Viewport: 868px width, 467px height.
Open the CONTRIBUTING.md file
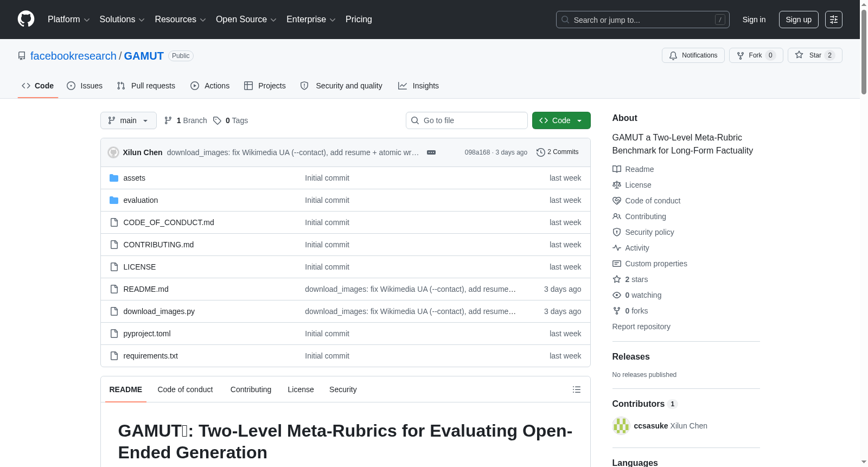tap(158, 245)
